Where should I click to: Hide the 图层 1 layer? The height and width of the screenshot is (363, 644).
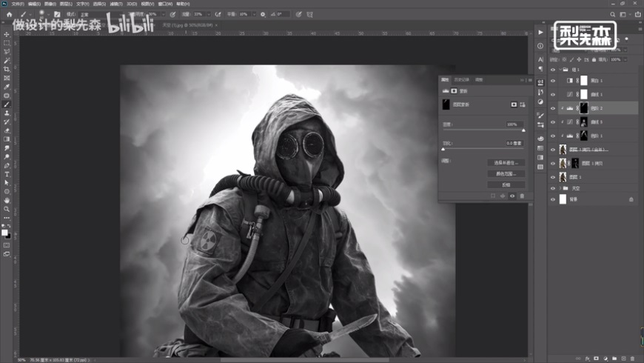coord(553,177)
